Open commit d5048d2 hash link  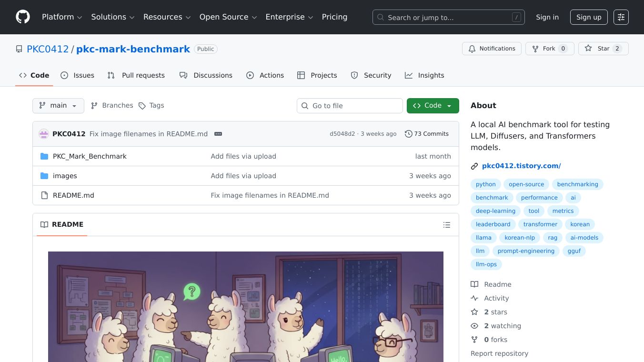click(x=342, y=134)
